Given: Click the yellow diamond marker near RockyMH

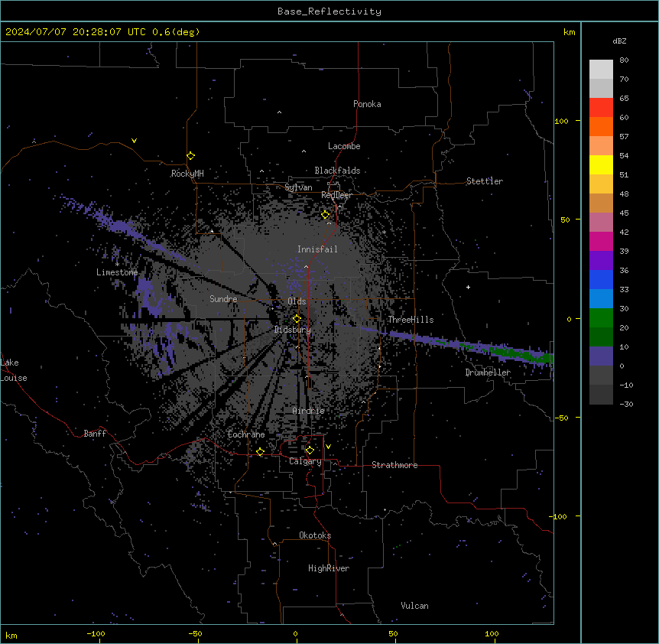Looking at the screenshot, I should click(x=190, y=156).
